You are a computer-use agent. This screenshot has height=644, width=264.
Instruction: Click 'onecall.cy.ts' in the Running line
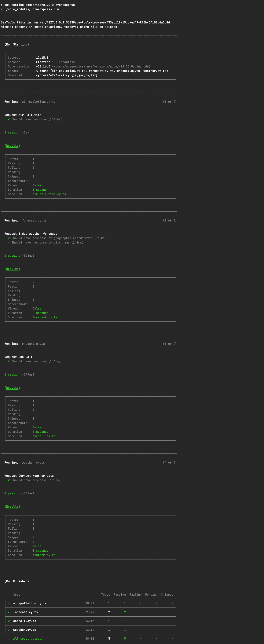(33, 344)
